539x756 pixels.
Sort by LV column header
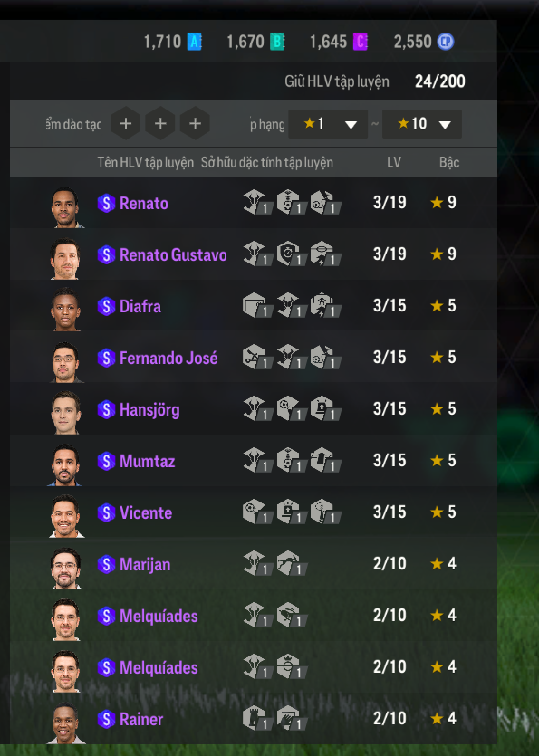394,162
